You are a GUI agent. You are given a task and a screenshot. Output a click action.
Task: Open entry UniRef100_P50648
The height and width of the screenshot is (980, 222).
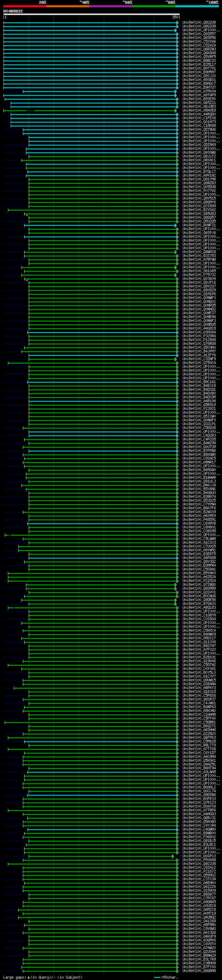[199, 860]
